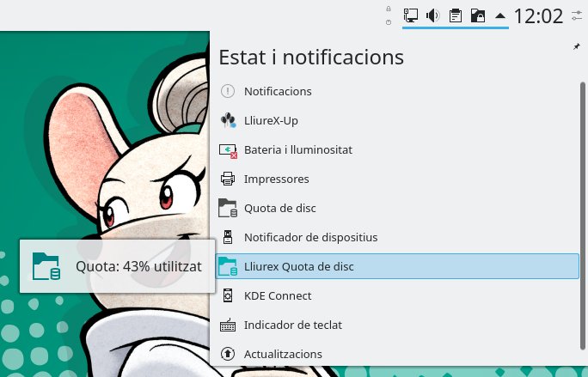Open Notificador de dispositius

tap(311, 238)
